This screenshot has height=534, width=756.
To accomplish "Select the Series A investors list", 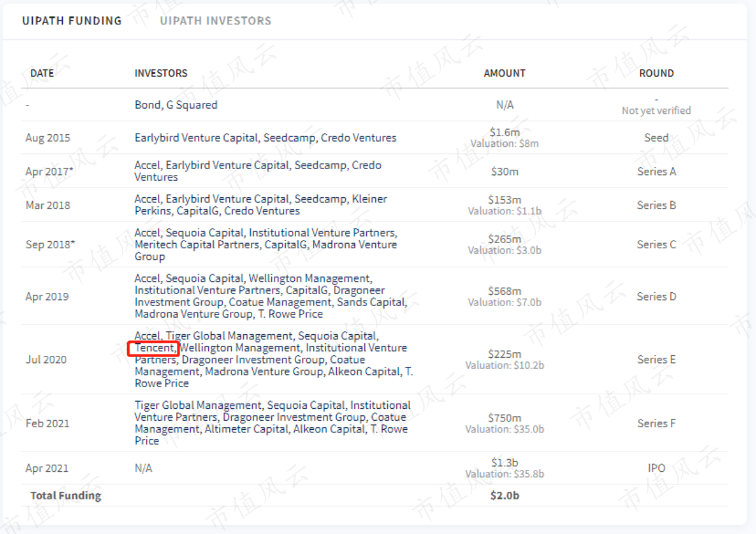I will click(x=258, y=171).
